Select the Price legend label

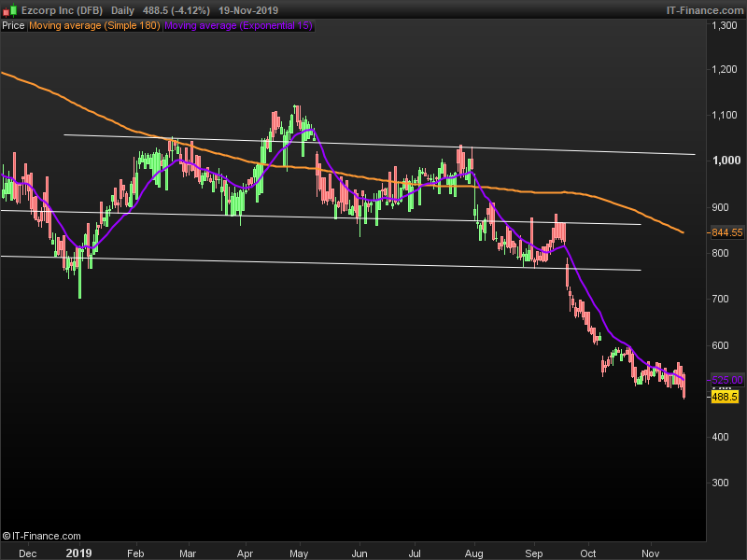[x=13, y=26]
